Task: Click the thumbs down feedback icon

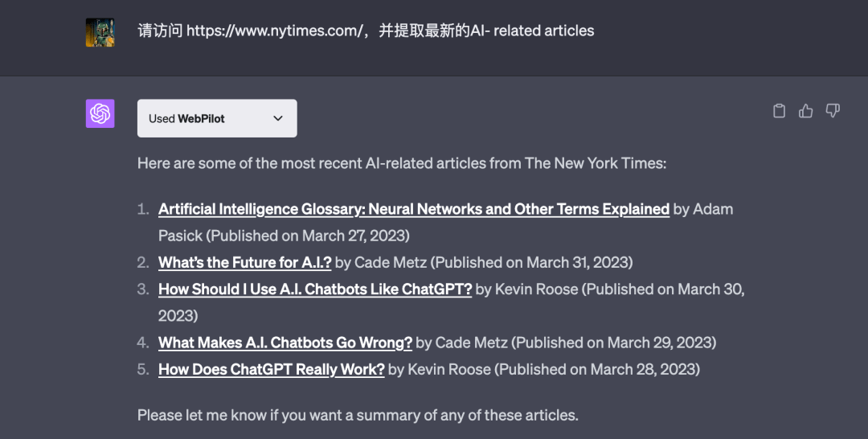Action: (x=833, y=111)
